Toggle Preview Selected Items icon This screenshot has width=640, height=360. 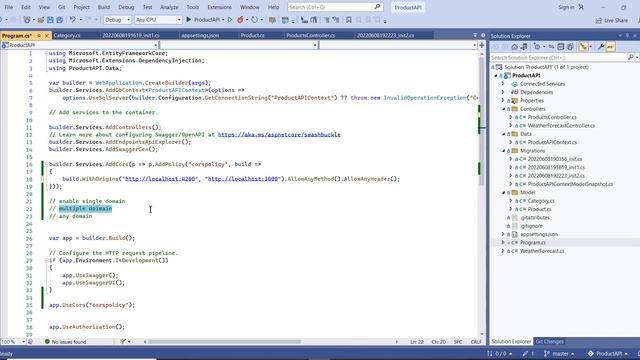pos(610,47)
